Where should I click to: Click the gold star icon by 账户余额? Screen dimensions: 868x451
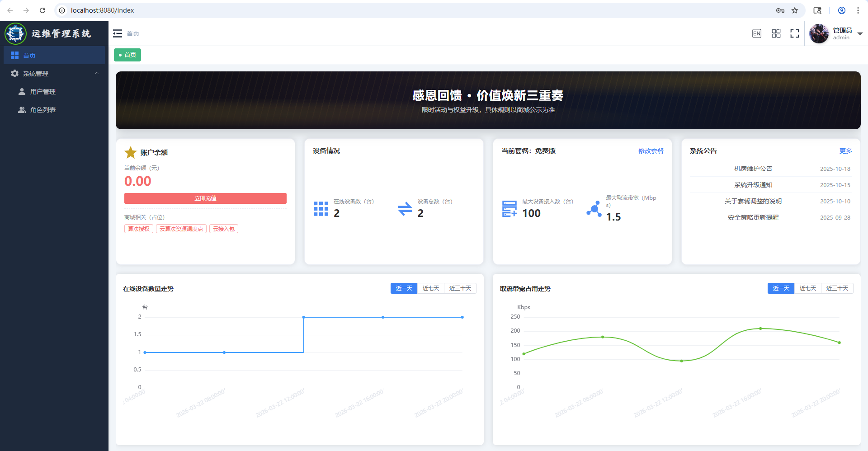(x=131, y=152)
